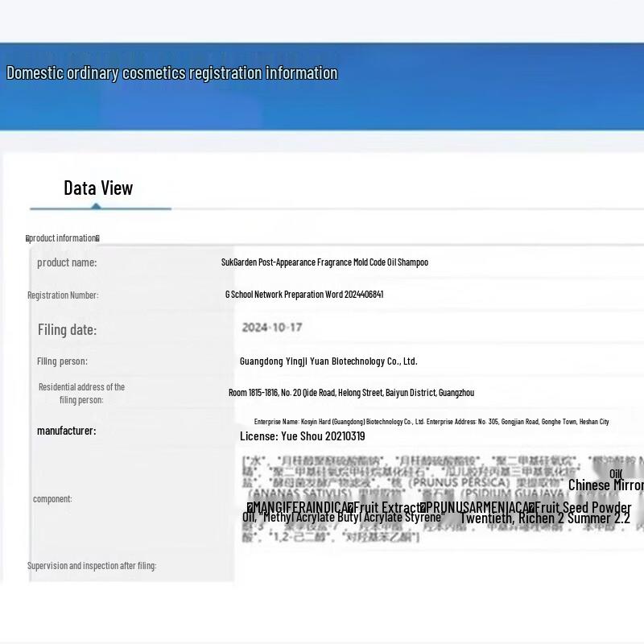Click the product information section heading
Viewport: 644px width, 644px height.
pyautogui.click(x=63, y=238)
